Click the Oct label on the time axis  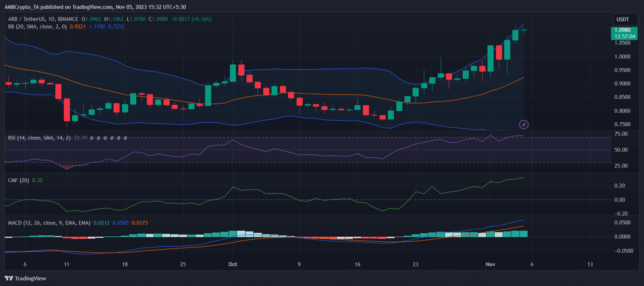233,264
